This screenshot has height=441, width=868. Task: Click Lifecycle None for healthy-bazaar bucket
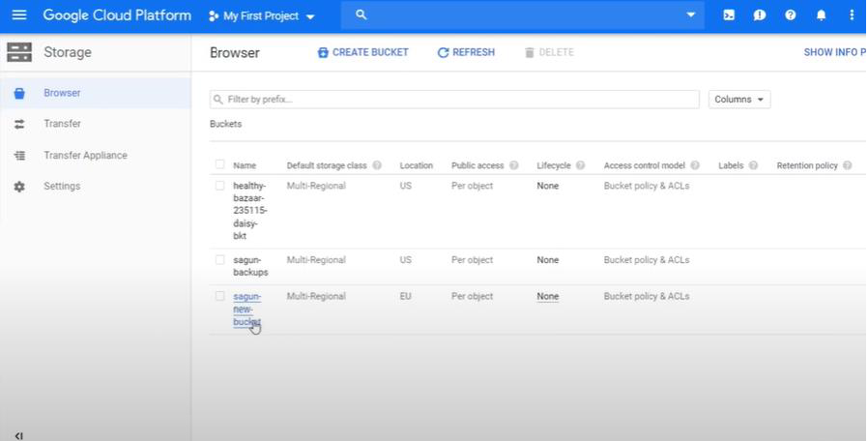tap(547, 186)
